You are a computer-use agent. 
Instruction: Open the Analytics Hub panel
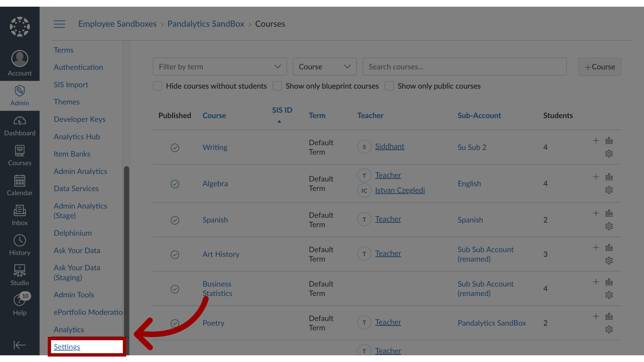coord(76,136)
